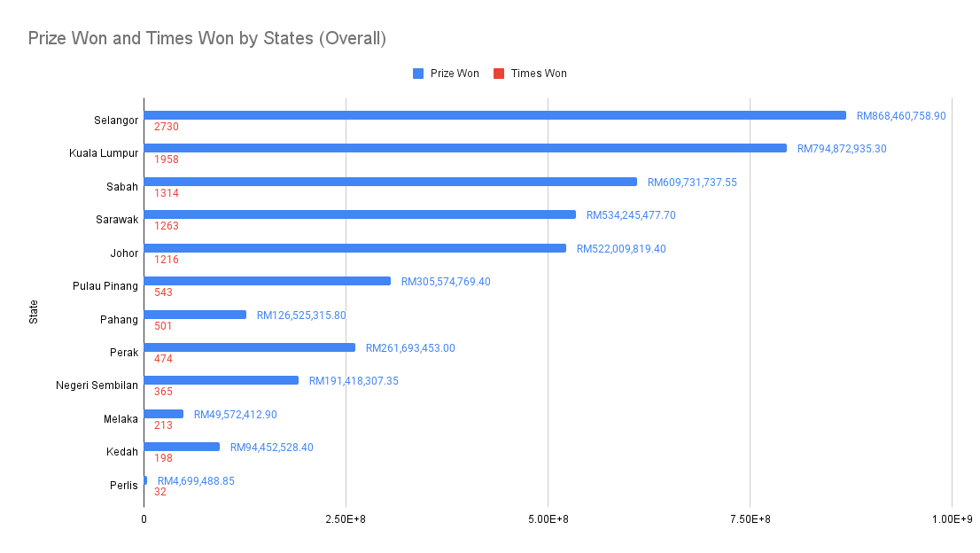Click the red Times Won legend swatch
The width and height of the screenshot is (980, 553).
pos(499,74)
